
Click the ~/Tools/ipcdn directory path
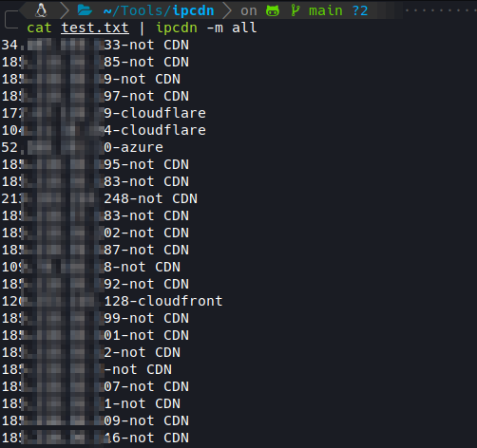click(x=159, y=10)
